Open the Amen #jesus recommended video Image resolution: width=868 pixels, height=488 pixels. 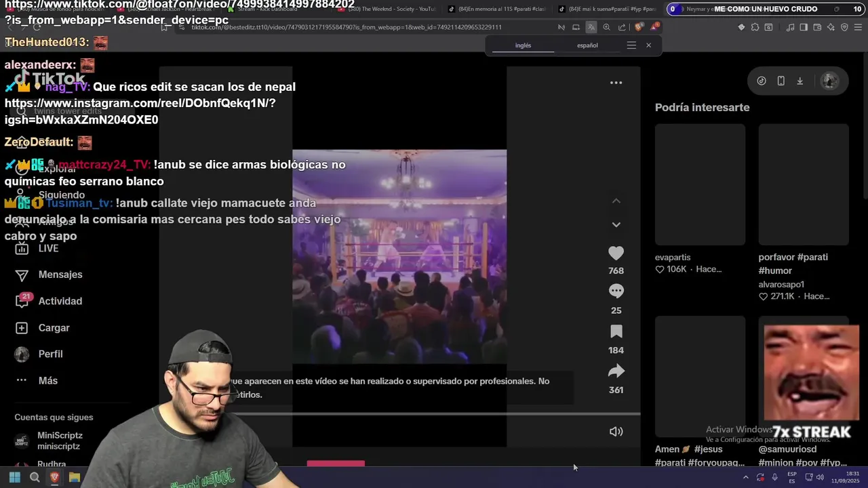click(700, 377)
